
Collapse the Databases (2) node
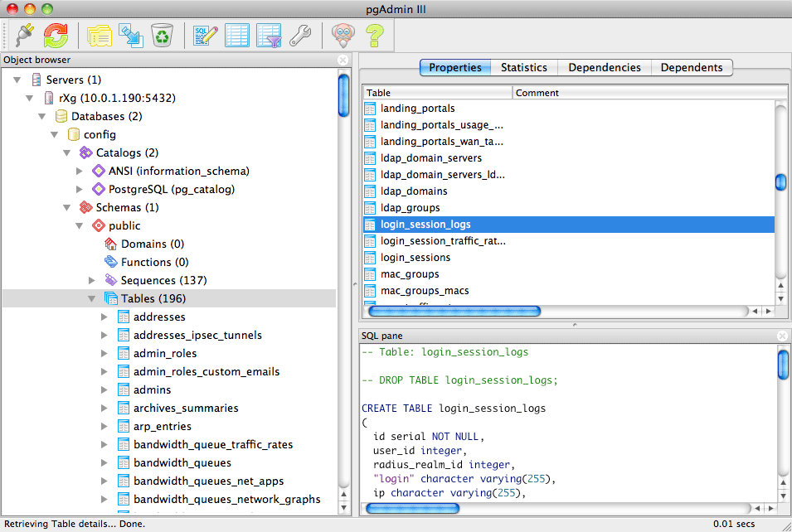point(42,116)
